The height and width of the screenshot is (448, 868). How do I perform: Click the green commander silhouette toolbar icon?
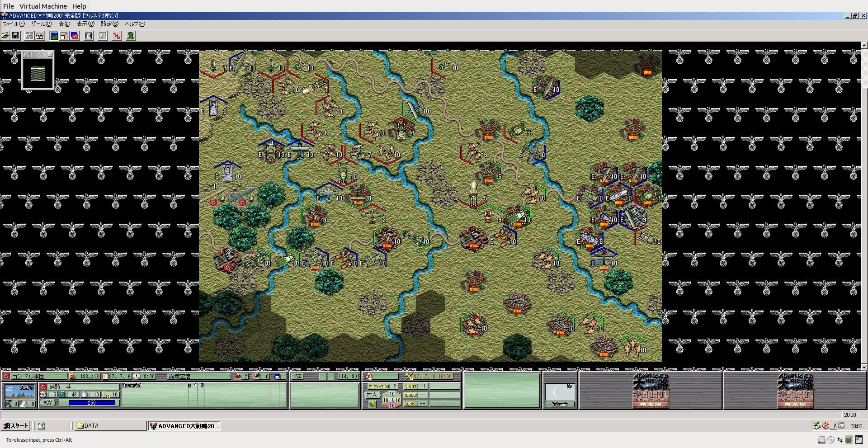click(131, 36)
